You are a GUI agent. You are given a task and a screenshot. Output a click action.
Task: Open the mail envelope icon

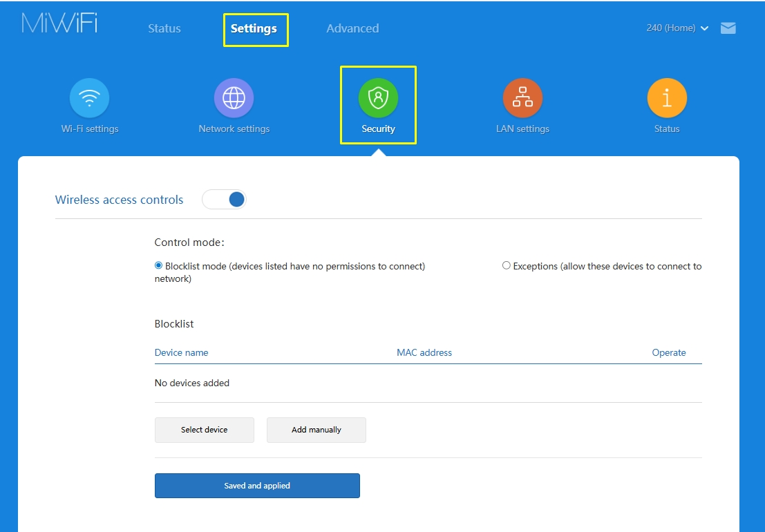pos(728,28)
